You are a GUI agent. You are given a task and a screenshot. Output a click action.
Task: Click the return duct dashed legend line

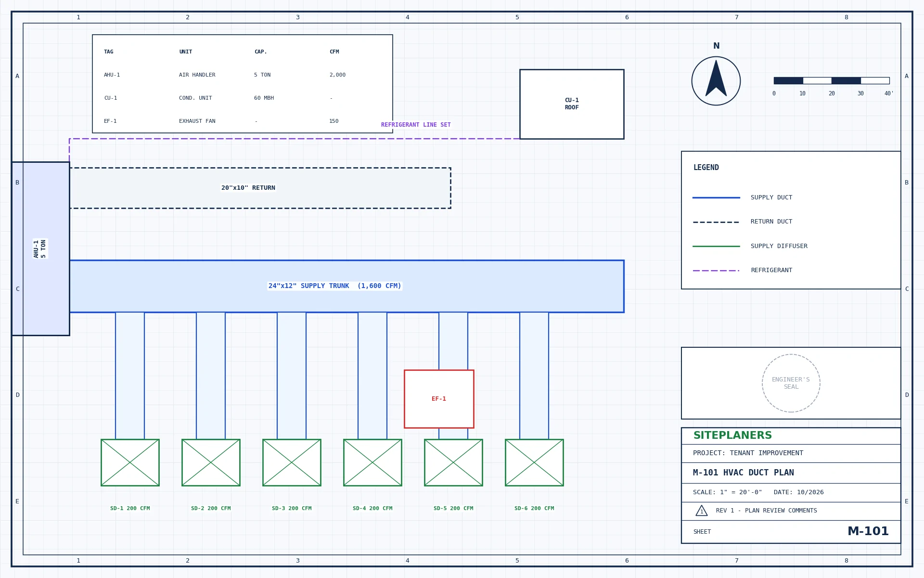tap(716, 222)
